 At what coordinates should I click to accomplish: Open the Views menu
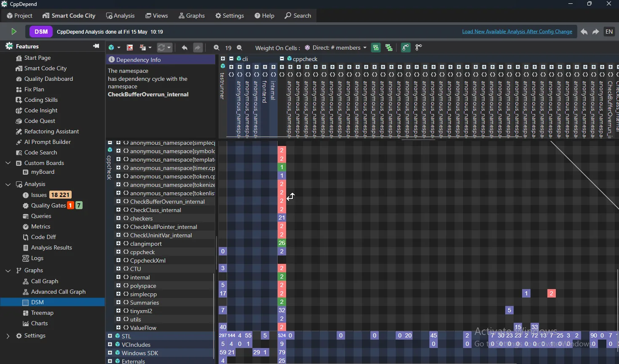[157, 16]
